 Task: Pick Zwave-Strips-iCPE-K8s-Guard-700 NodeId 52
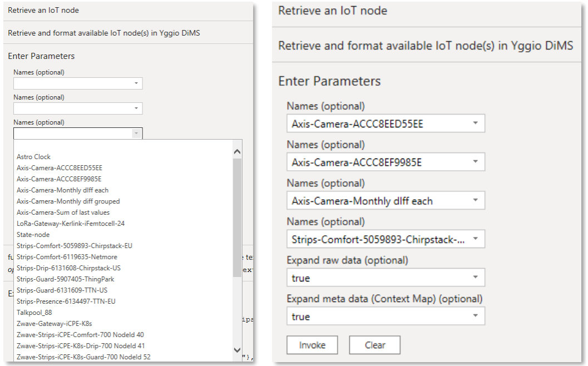83,357
